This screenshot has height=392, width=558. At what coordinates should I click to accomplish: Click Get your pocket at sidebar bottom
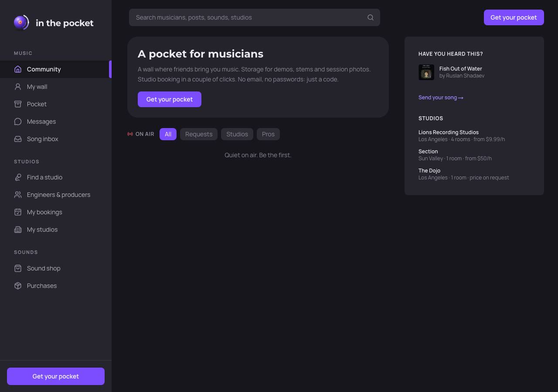tap(56, 376)
